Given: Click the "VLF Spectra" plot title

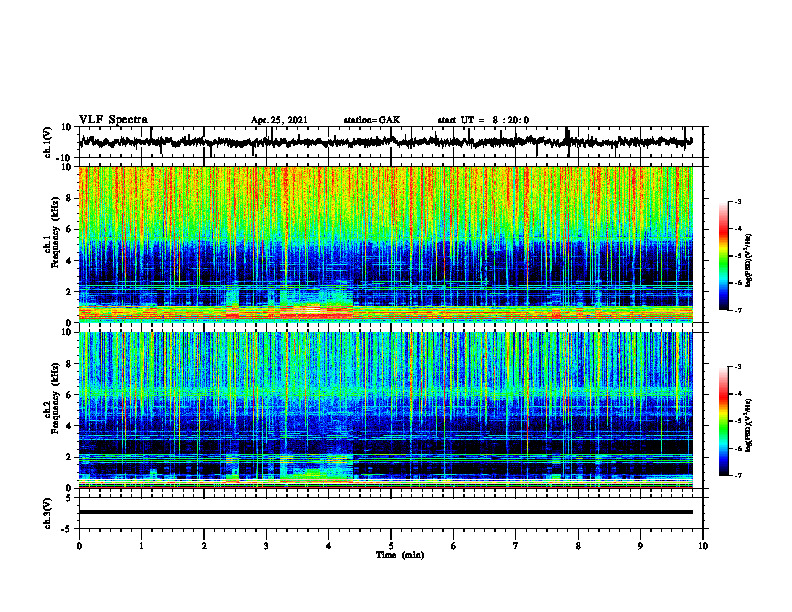Looking at the screenshot, I should (113, 120).
